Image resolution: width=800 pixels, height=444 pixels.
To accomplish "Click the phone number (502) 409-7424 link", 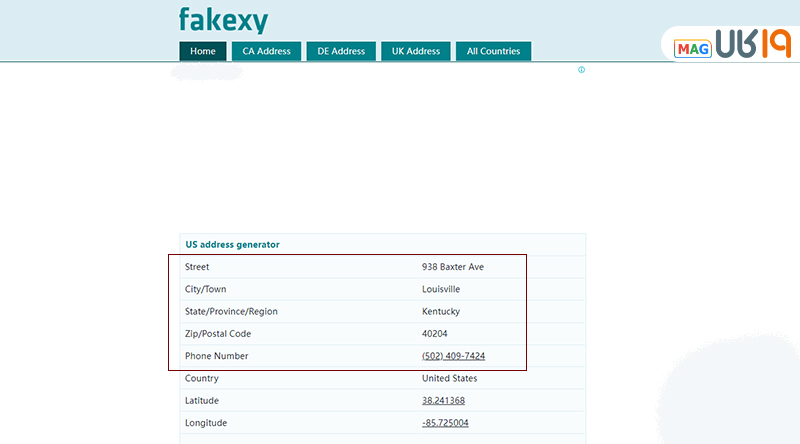I will point(455,356).
